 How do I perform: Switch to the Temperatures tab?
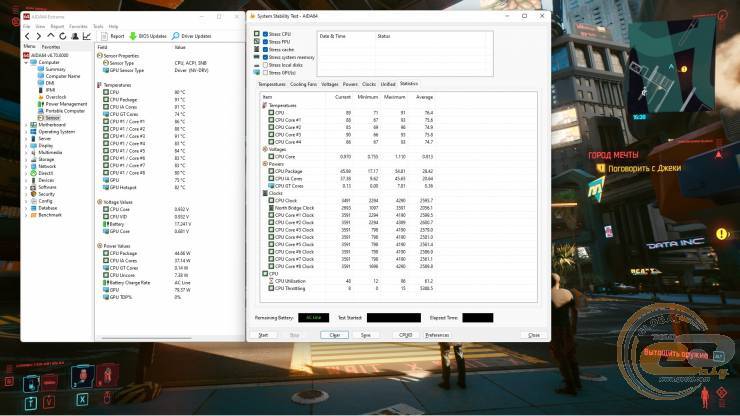click(x=271, y=84)
